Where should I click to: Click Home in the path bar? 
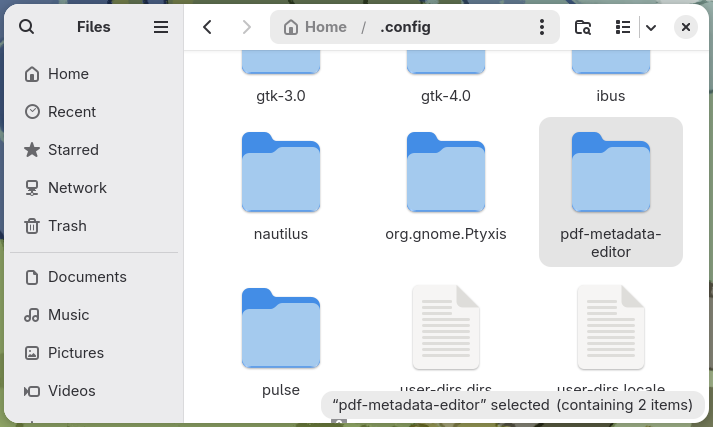pos(315,27)
